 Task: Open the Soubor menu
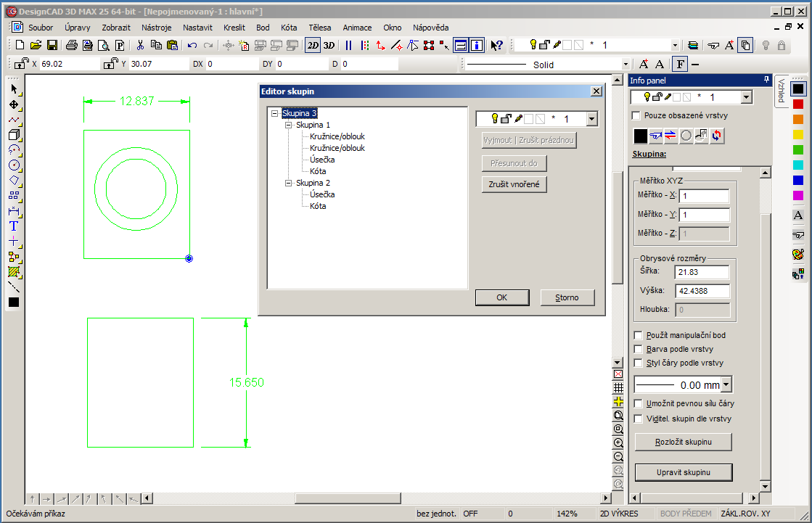point(41,28)
